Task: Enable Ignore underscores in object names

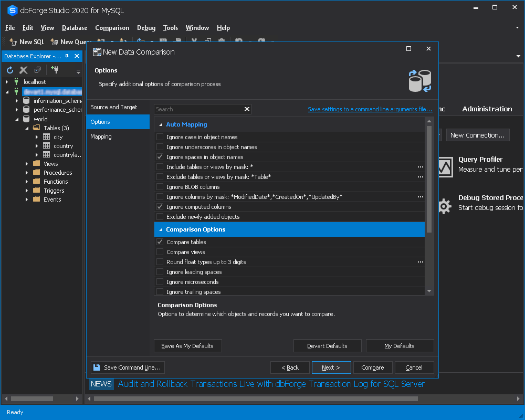Action: point(160,146)
